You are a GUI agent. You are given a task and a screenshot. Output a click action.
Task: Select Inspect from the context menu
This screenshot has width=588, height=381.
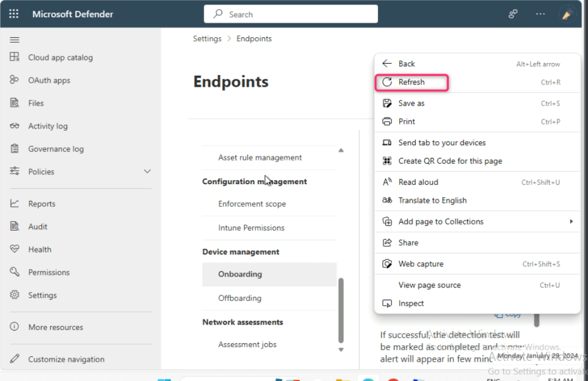(x=411, y=303)
